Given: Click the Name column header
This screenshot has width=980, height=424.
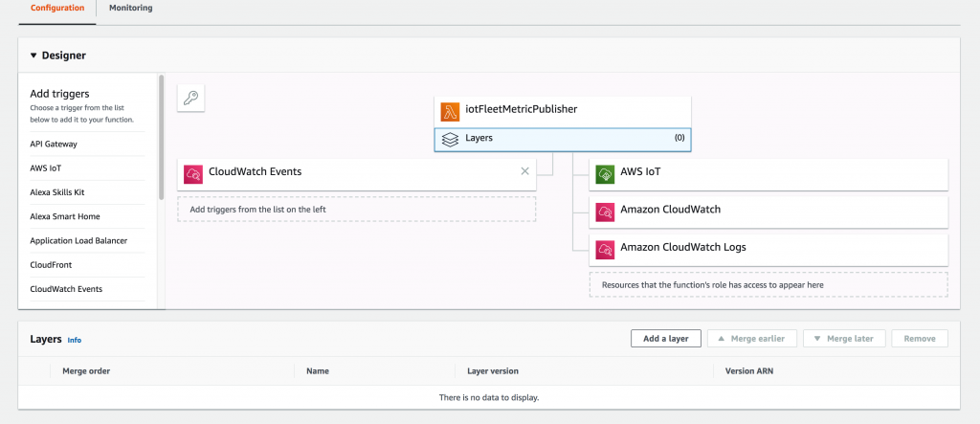Looking at the screenshot, I should pos(318,370).
